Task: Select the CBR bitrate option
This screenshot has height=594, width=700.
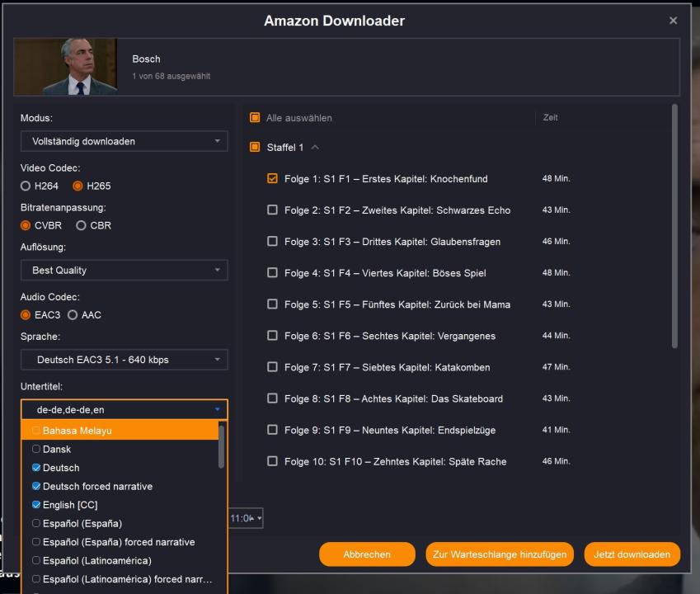Action: click(81, 225)
